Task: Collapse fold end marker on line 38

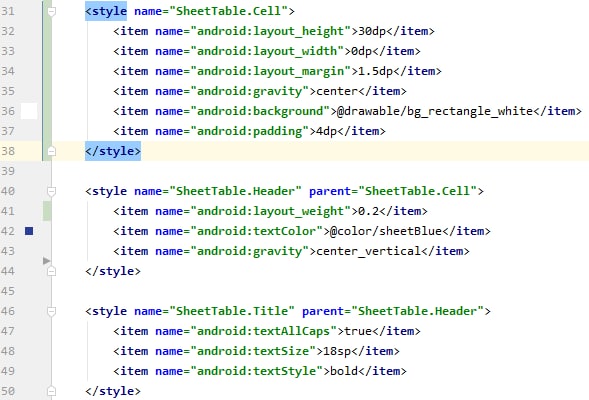Action: coord(51,151)
